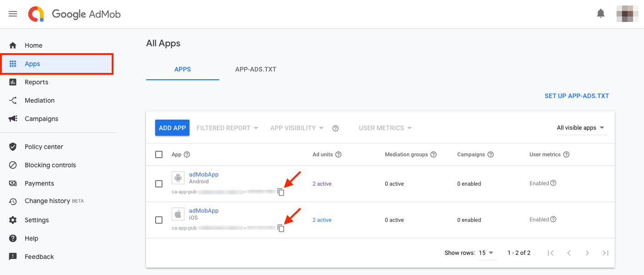Switch to the APPS tab
This screenshot has width=644, height=275.
183,70
